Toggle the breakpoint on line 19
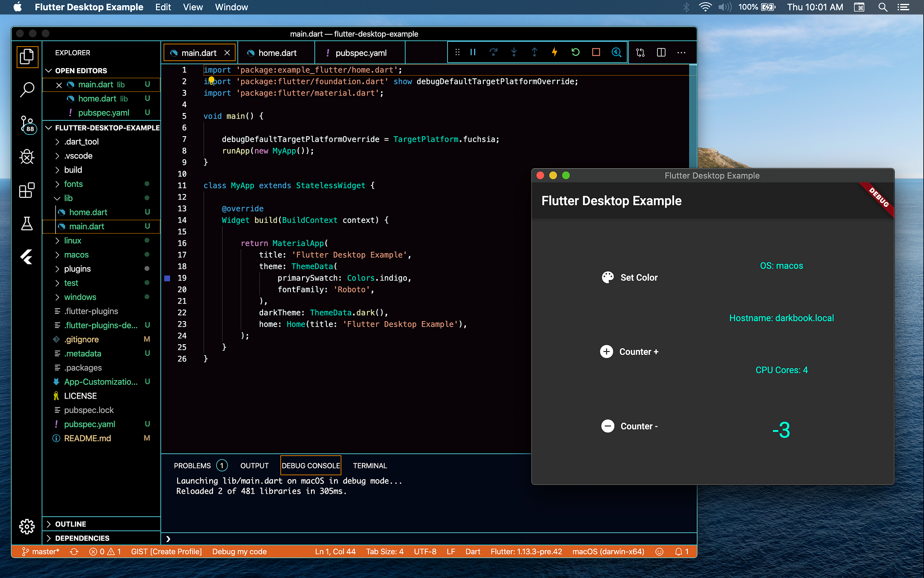This screenshot has height=578, width=924. [167, 278]
